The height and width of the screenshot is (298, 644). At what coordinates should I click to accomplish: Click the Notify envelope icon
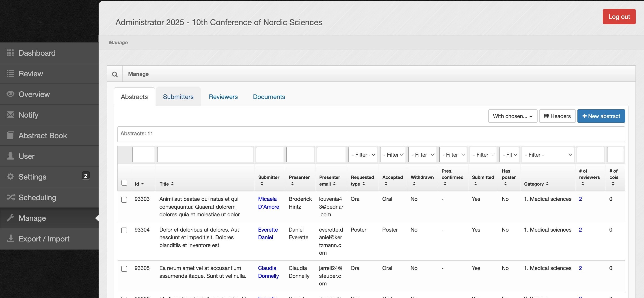click(10, 115)
